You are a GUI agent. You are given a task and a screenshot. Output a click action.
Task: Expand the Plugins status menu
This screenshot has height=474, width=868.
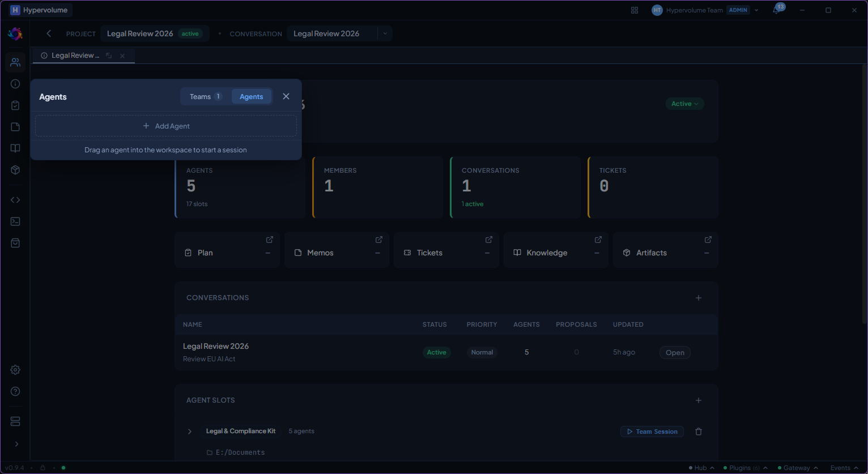(x=745, y=468)
